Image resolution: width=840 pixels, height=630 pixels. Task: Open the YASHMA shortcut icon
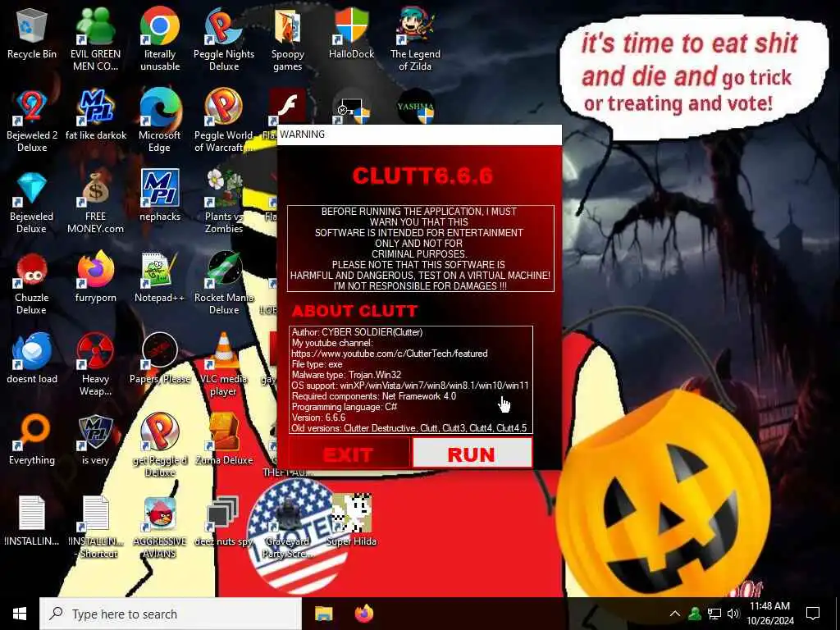pyautogui.click(x=416, y=107)
